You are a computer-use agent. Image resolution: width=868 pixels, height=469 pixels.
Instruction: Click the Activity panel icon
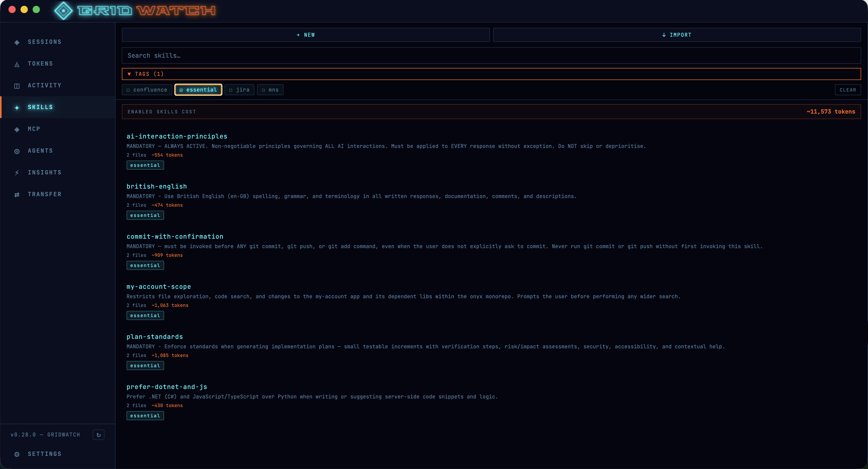click(17, 86)
